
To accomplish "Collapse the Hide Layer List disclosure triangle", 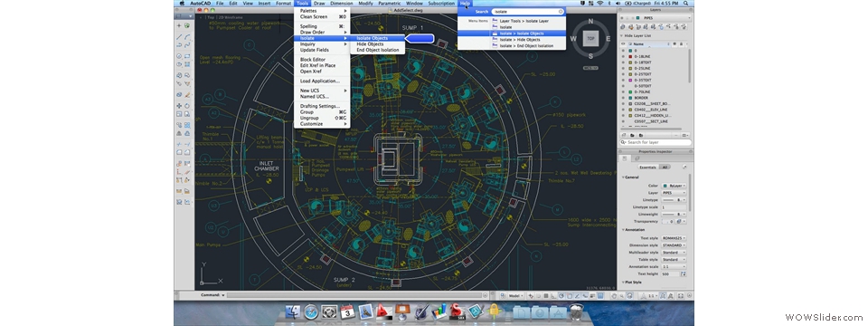I will tap(622, 35).
